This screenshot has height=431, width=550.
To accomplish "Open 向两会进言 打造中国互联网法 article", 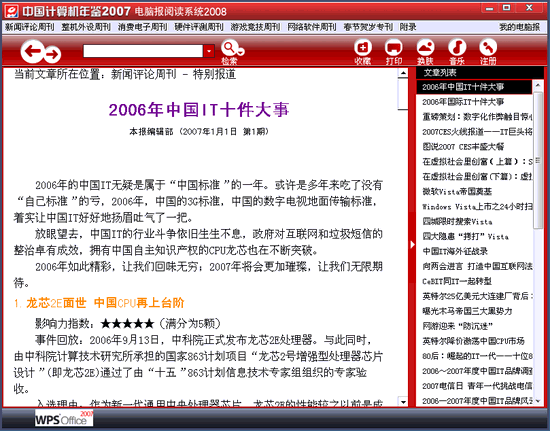I will [x=477, y=266].
